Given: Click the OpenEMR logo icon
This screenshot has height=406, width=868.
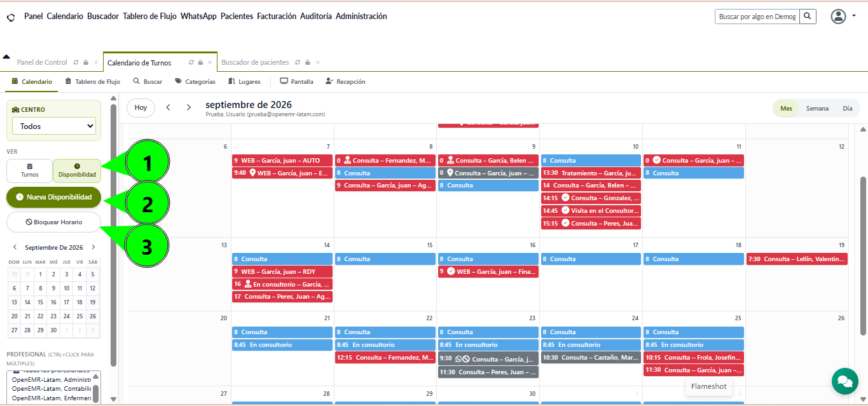Looking at the screenshot, I should click(10, 17).
